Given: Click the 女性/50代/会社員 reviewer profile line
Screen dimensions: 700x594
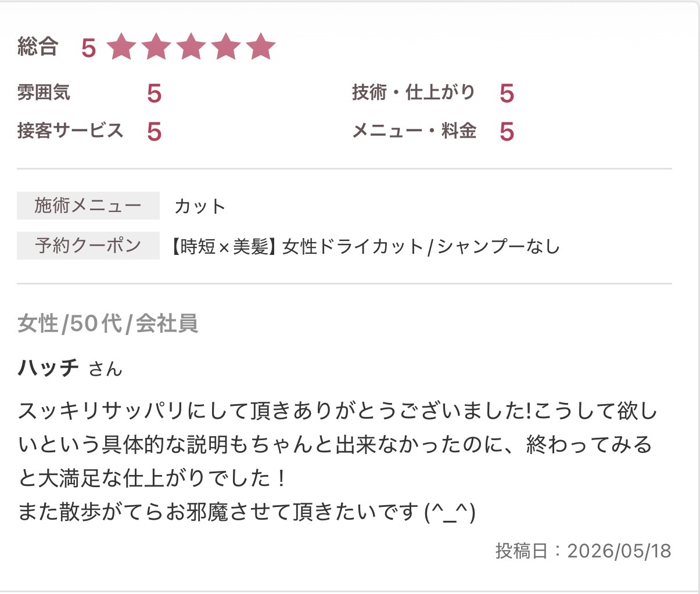Looking at the screenshot, I should (108, 323).
